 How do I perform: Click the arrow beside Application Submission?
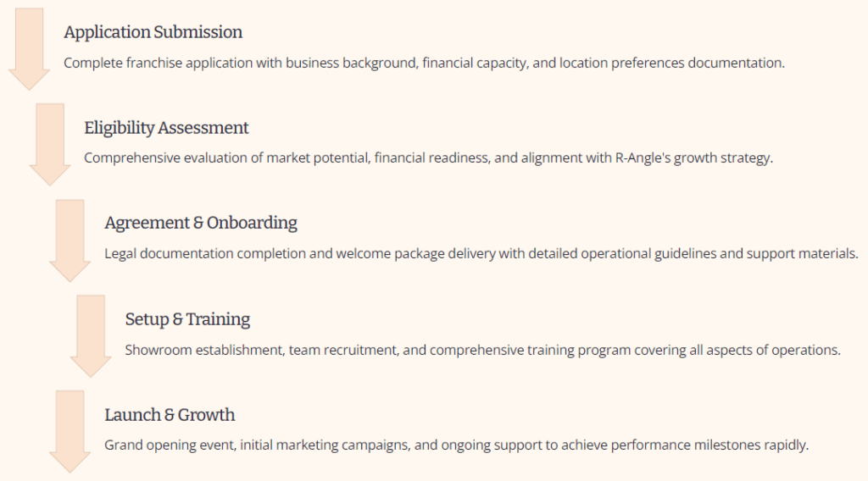point(30,48)
